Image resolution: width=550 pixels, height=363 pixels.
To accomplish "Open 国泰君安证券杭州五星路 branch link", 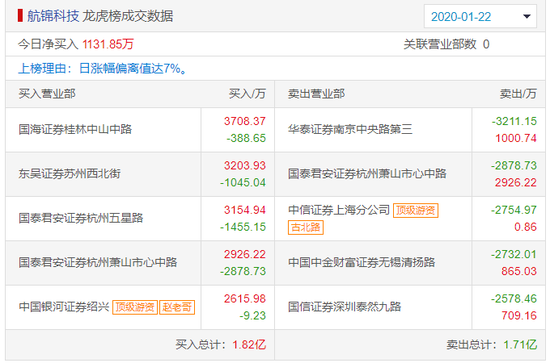I will pos(81,218).
